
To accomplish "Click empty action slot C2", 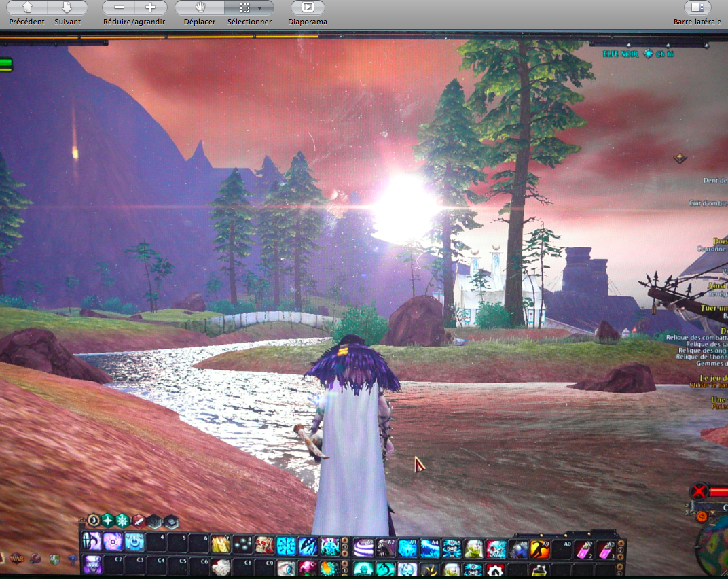I will pos(113,564).
